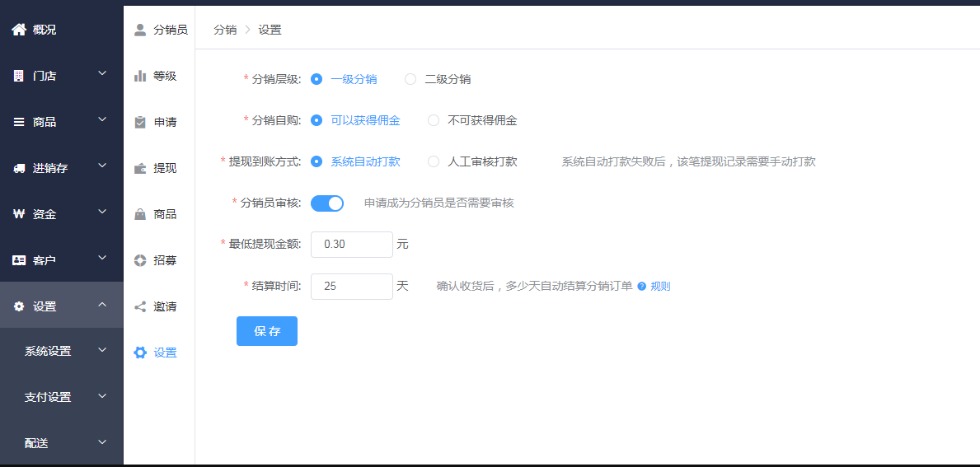The image size is (980, 467).
Task: Focus the 最低提现金额 input field
Action: [x=352, y=244]
